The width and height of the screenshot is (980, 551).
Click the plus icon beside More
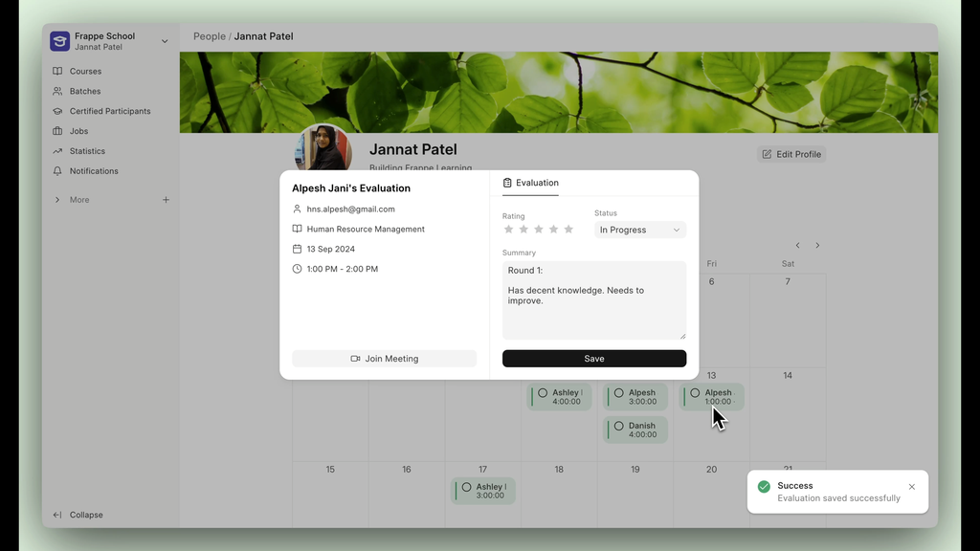click(166, 200)
